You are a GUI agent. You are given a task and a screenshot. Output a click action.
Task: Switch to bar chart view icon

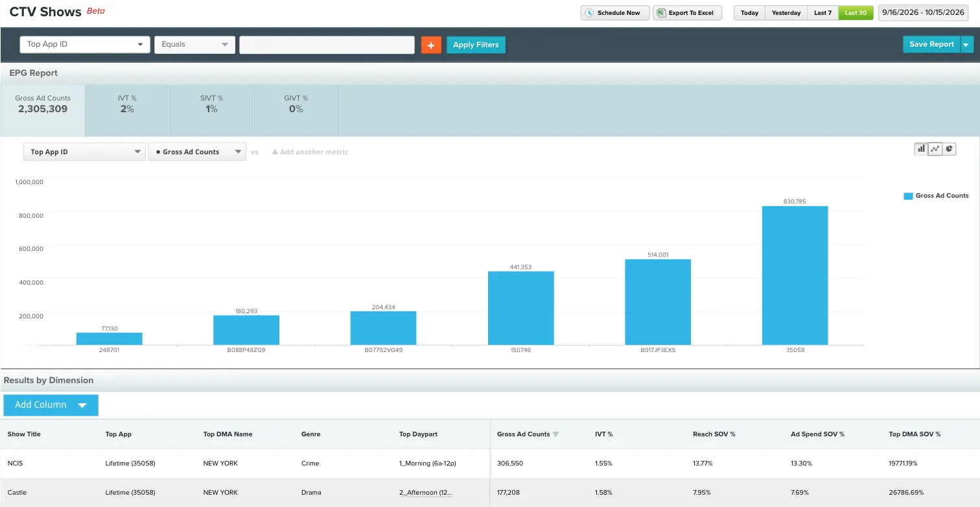tap(920, 149)
